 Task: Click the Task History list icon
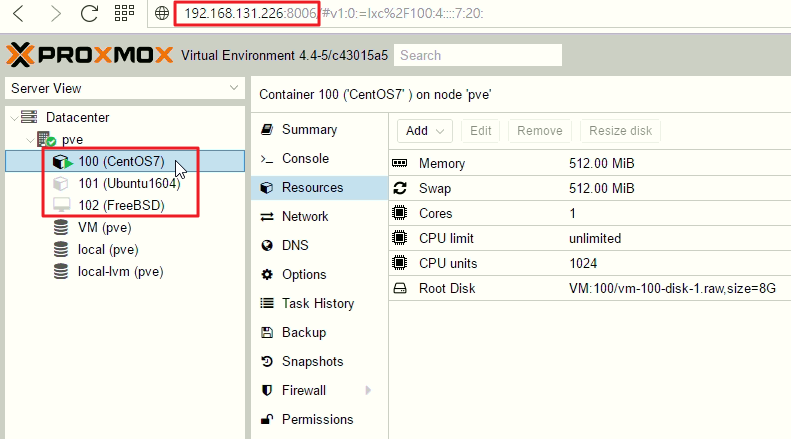[267, 303]
